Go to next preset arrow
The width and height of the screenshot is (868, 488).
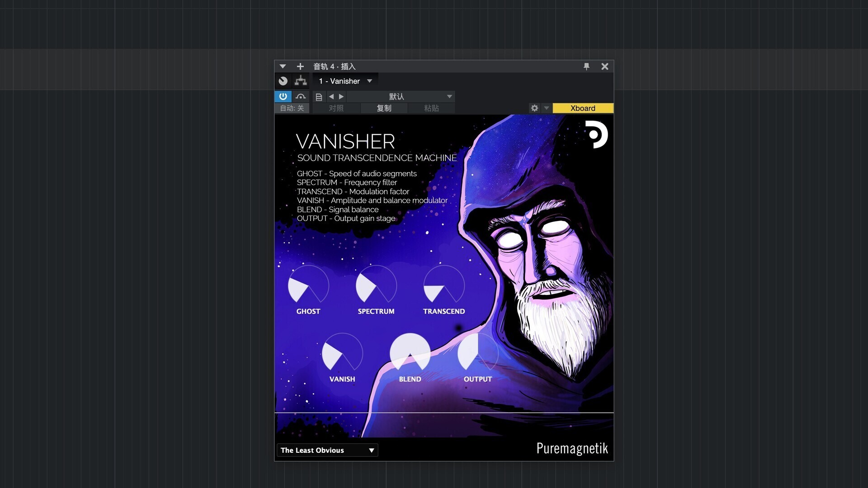pyautogui.click(x=341, y=96)
